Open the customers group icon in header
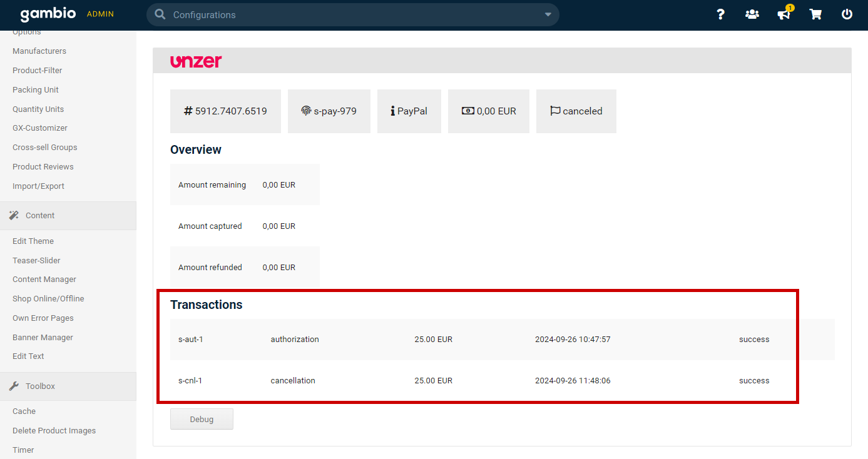 (752, 14)
